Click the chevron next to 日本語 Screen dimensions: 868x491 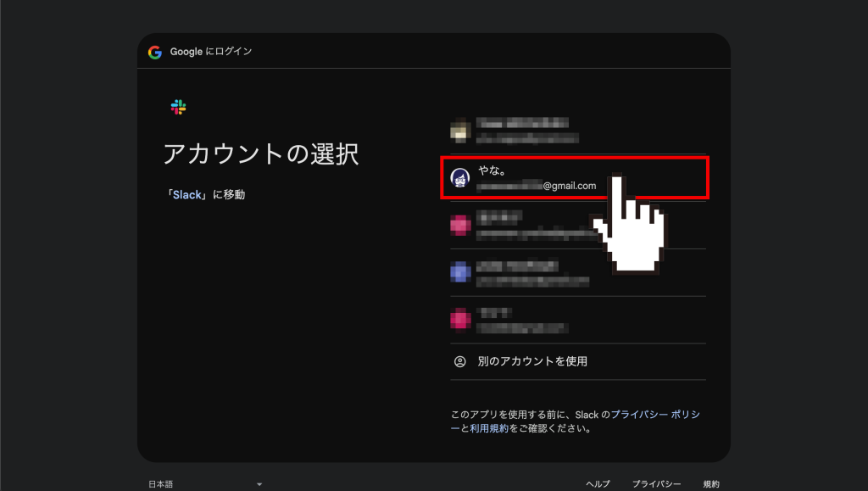point(259,483)
